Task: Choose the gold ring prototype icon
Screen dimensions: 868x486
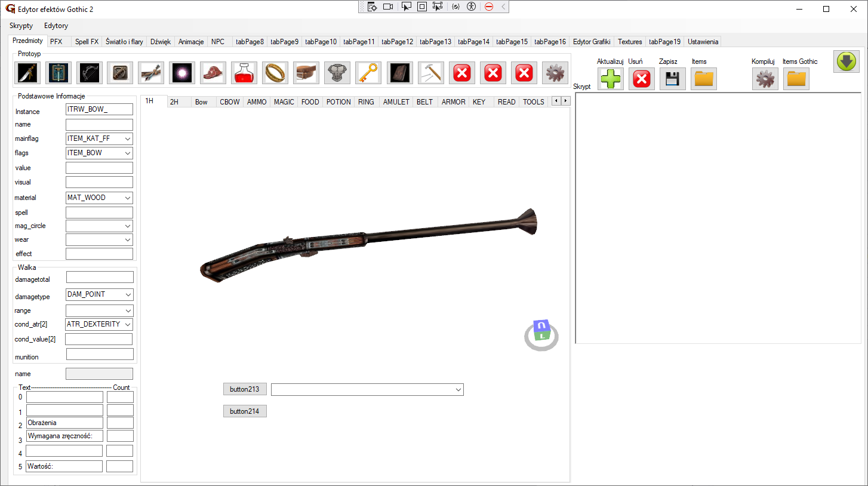Action: click(x=276, y=73)
